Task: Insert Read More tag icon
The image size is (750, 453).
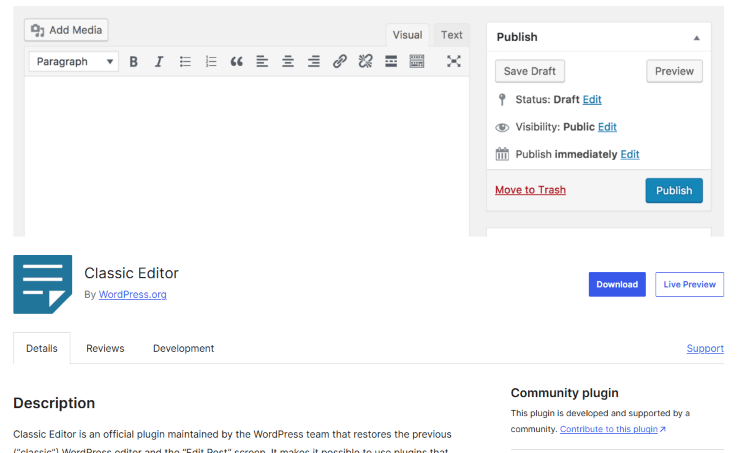Action: coord(391,62)
